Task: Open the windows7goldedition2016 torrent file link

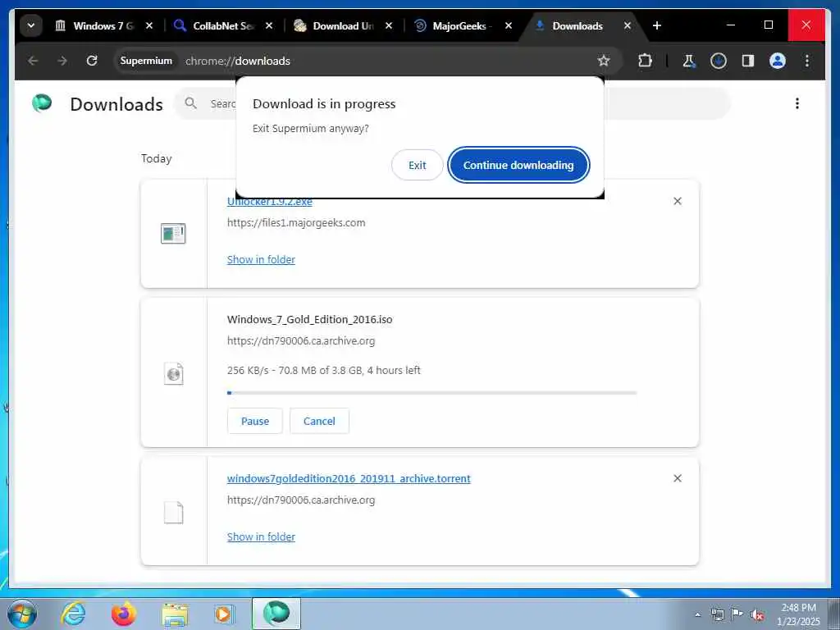Action: pyautogui.click(x=349, y=478)
